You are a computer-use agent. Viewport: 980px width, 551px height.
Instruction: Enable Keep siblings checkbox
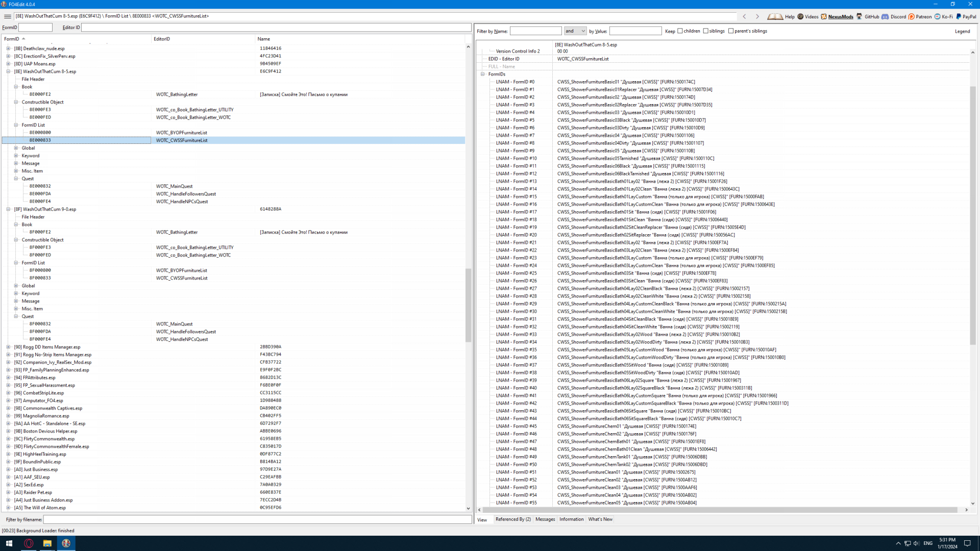click(x=705, y=31)
